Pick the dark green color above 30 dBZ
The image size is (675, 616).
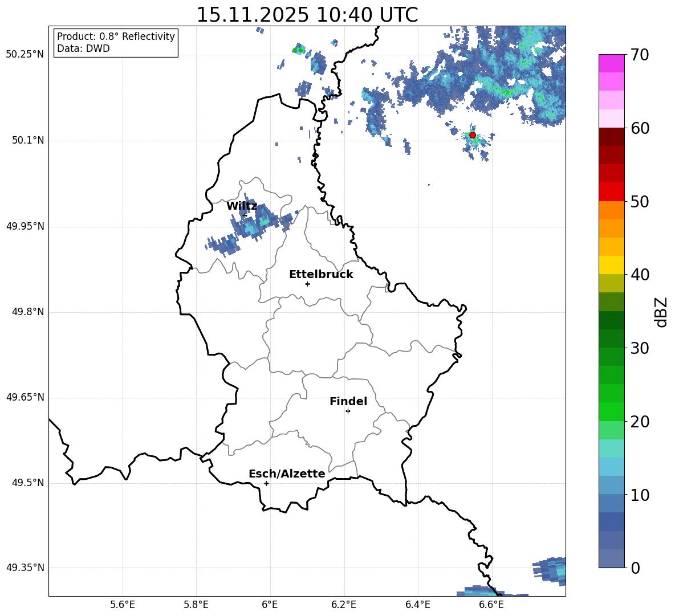[611, 338]
